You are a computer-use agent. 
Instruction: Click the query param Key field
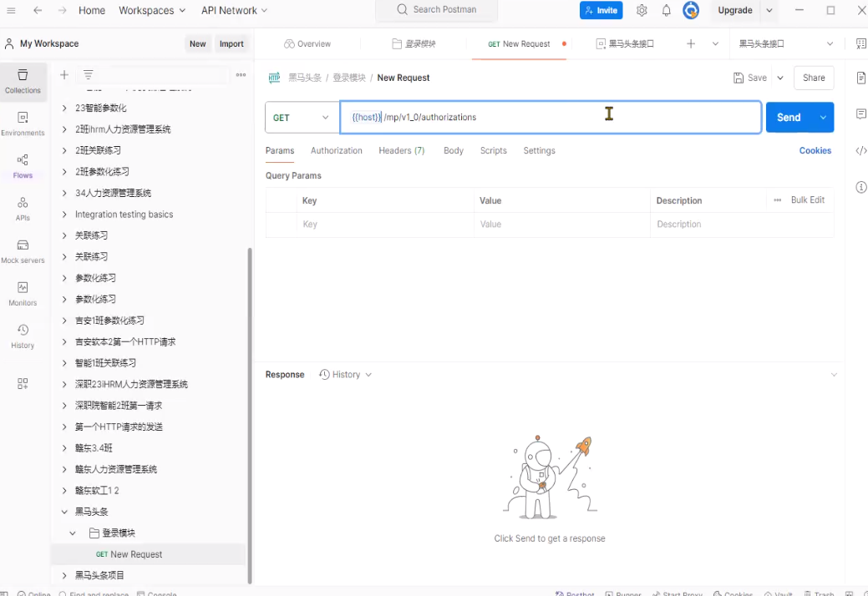click(x=385, y=225)
